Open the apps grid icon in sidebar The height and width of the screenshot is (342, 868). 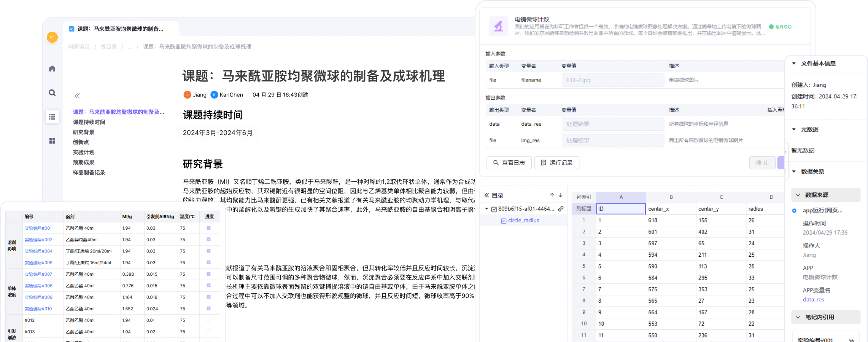click(x=52, y=141)
